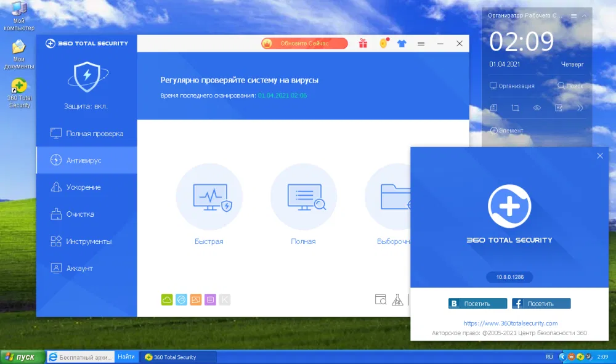
Task: Click the Обновите Сейчас upgrade button
Action: click(304, 43)
